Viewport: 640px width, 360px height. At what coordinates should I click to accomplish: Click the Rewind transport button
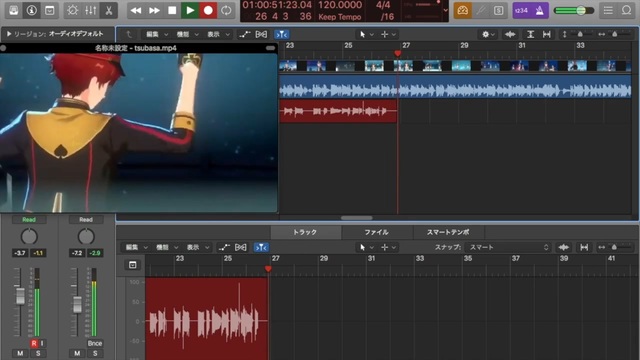[136, 10]
